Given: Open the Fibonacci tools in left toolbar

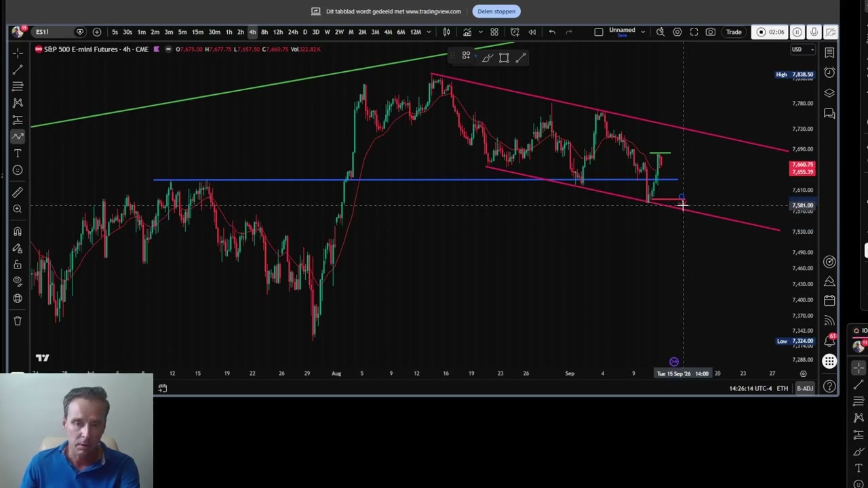Looking at the screenshot, I should (18, 86).
